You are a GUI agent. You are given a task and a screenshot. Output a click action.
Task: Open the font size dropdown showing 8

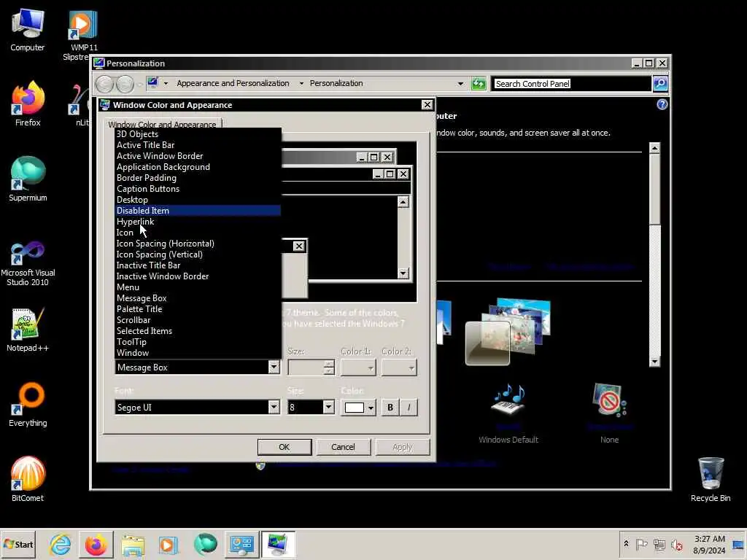pos(328,407)
